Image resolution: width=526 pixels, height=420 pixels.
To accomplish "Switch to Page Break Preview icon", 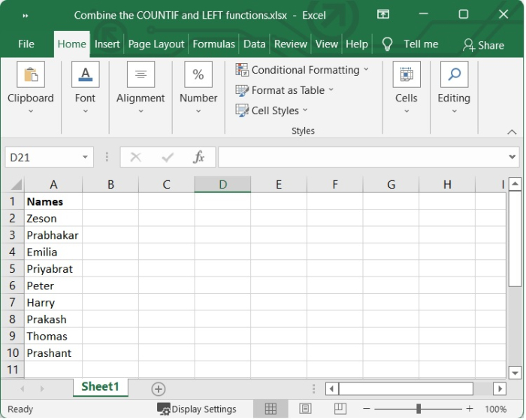I will (x=340, y=409).
